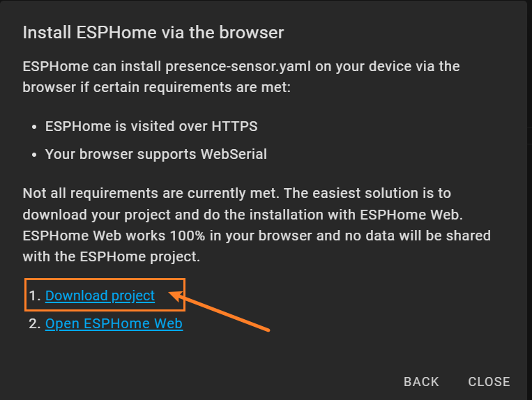Viewport: 532px width, 400px height.
Task: Click the Download project link
Action: tap(100, 295)
